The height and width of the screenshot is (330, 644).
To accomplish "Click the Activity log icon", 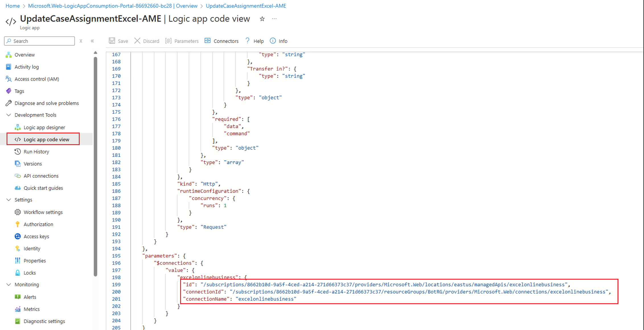I will coord(9,67).
